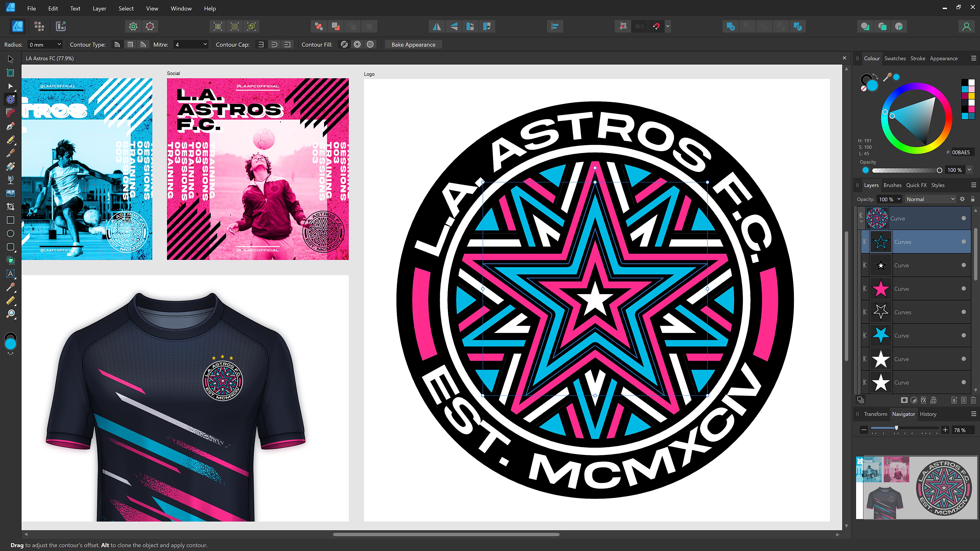
Task: Switch to the Pixel Persona icon
Action: [x=39, y=26]
